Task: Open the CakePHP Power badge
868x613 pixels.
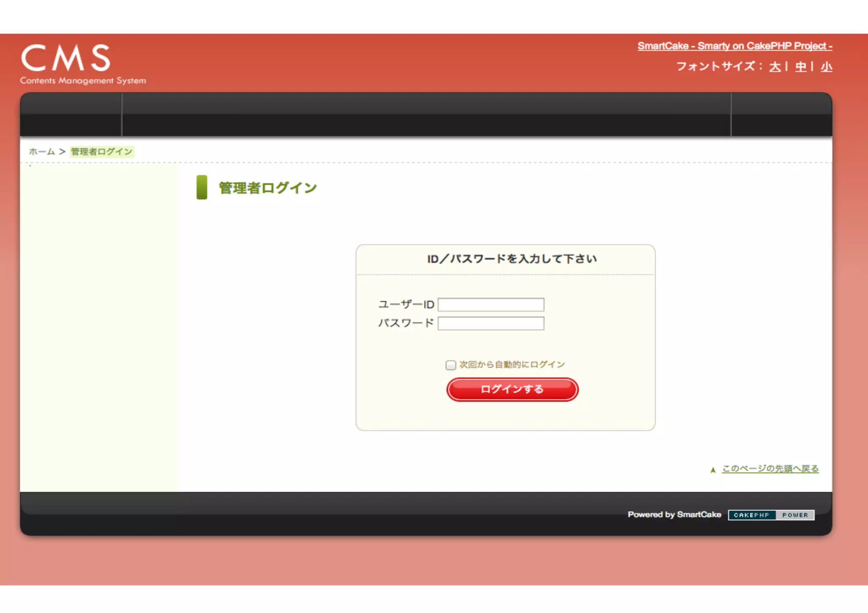Action: click(x=771, y=515)
